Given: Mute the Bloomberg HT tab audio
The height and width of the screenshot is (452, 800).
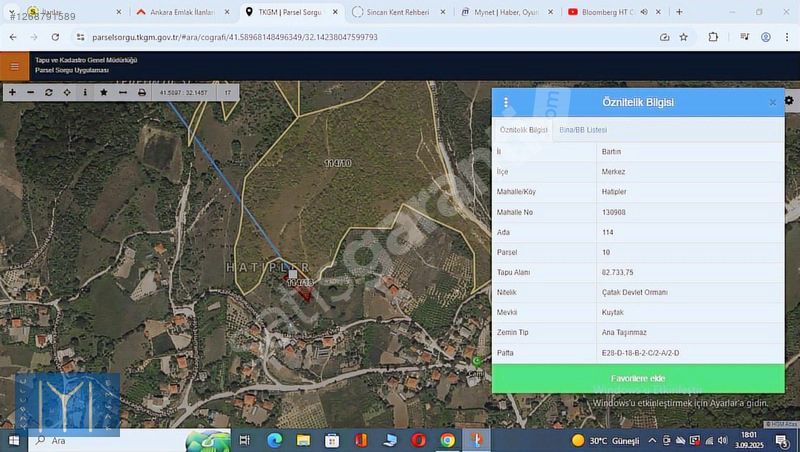Looking at the screenshot, I should tap(644, 12).
